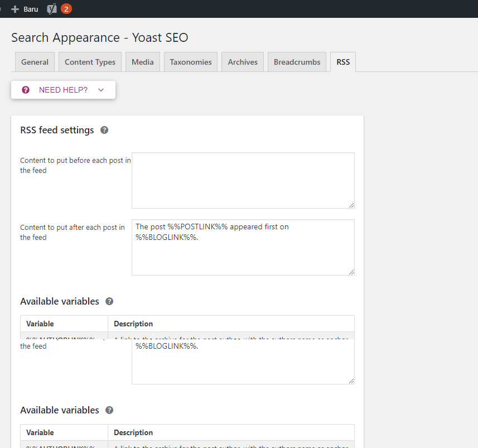Click help icon beside lower Available variables heading

[x=109, y=410]
